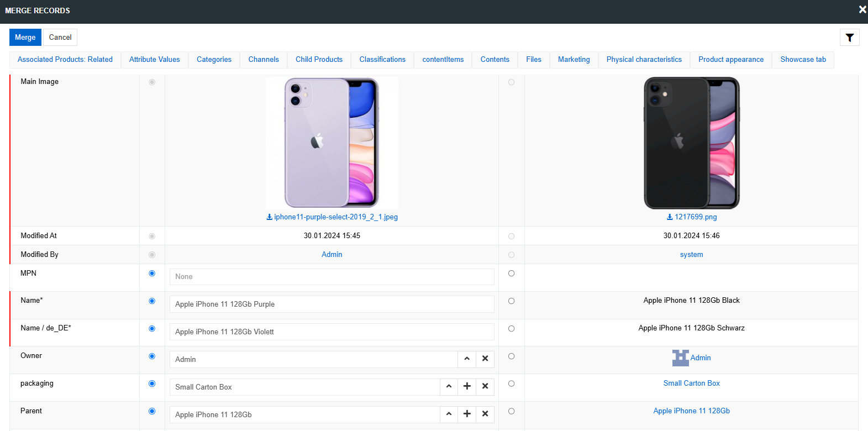Open Associated Products: Related tab
Viewport: 868px width, 431px height.
(x=65, y=60)
